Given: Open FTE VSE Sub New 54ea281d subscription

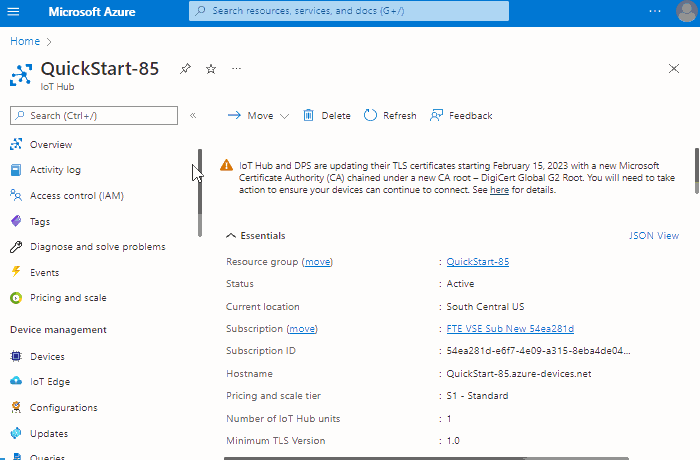Looking at the screenshot, I should pos(510,329).
